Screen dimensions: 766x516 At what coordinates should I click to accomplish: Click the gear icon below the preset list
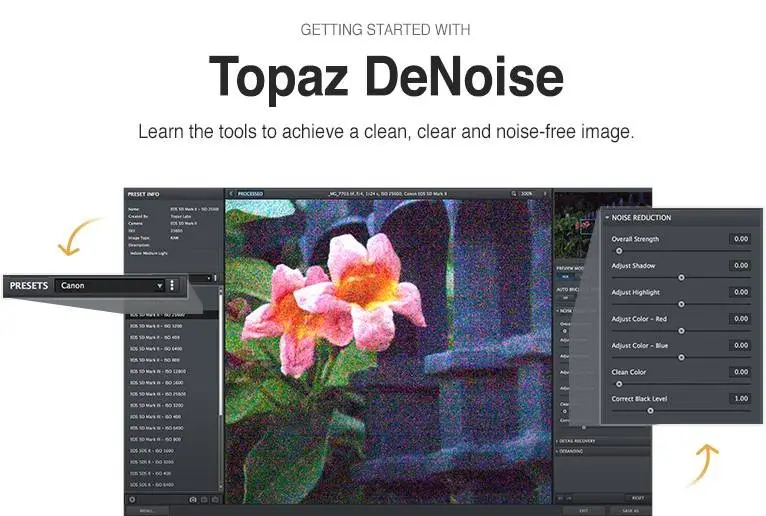132,499
